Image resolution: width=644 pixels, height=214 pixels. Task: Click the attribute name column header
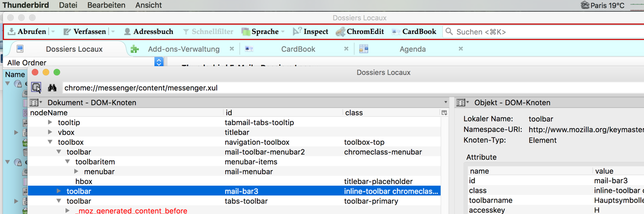click(530, 171)
